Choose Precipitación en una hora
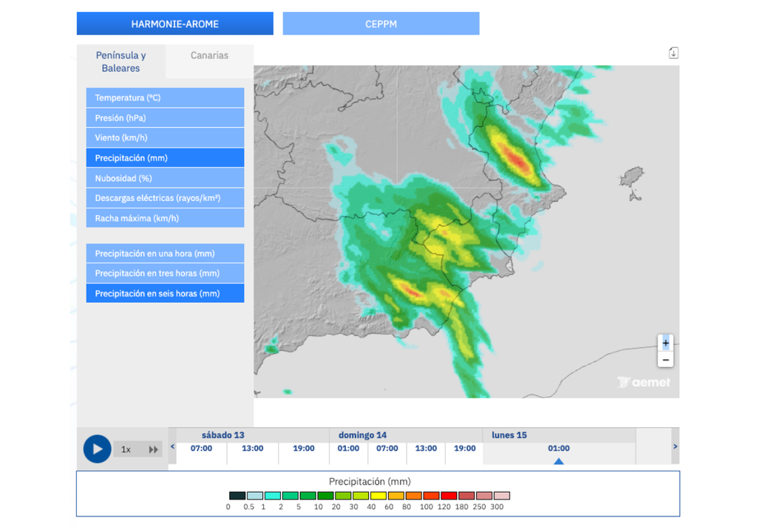Viewport: 757px width, 532px height. coord(165,253)
